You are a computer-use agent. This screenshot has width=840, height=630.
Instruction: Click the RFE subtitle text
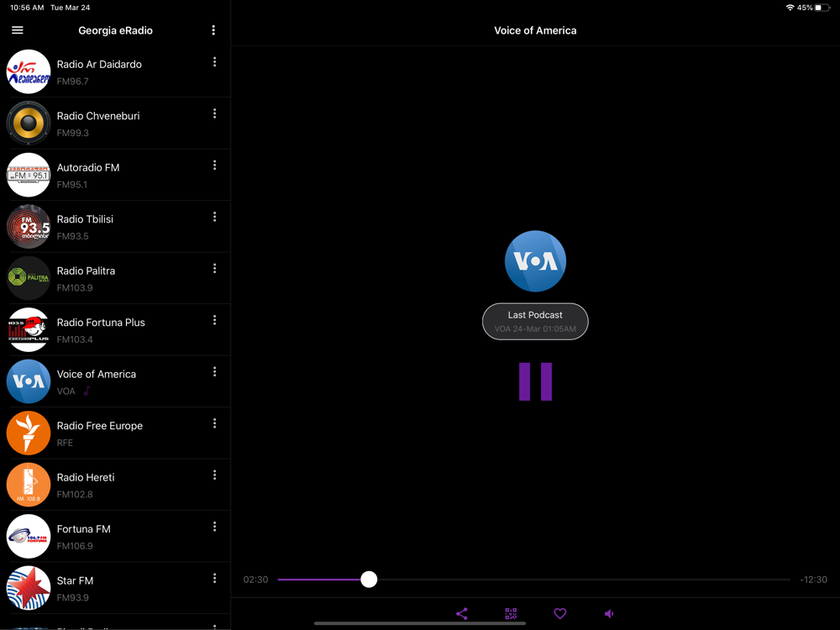tap(65, 443)
